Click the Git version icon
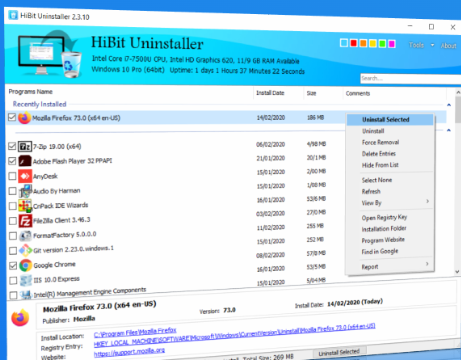The height and width of the screenshot is (360, 461). [x=26, y=250]
